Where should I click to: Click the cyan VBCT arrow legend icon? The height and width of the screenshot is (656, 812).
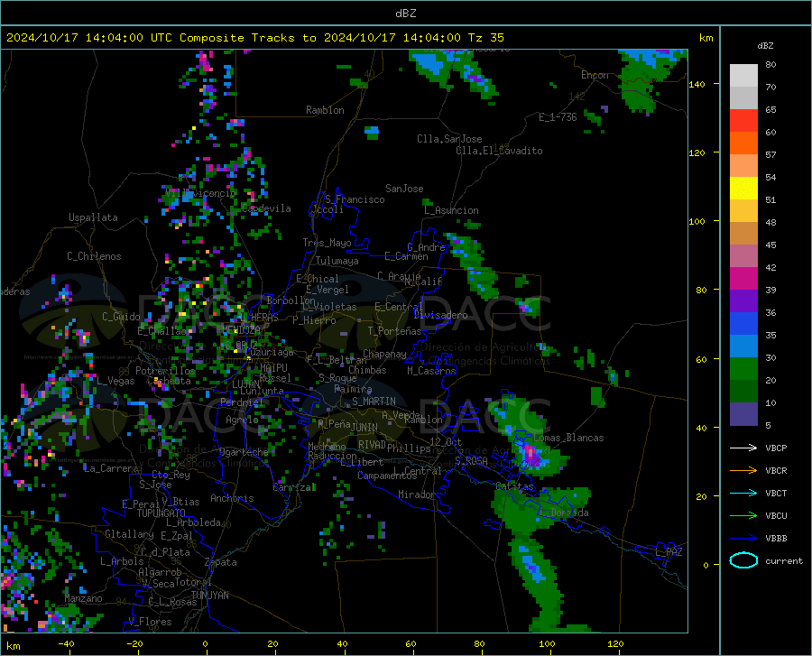click(743, 493)
